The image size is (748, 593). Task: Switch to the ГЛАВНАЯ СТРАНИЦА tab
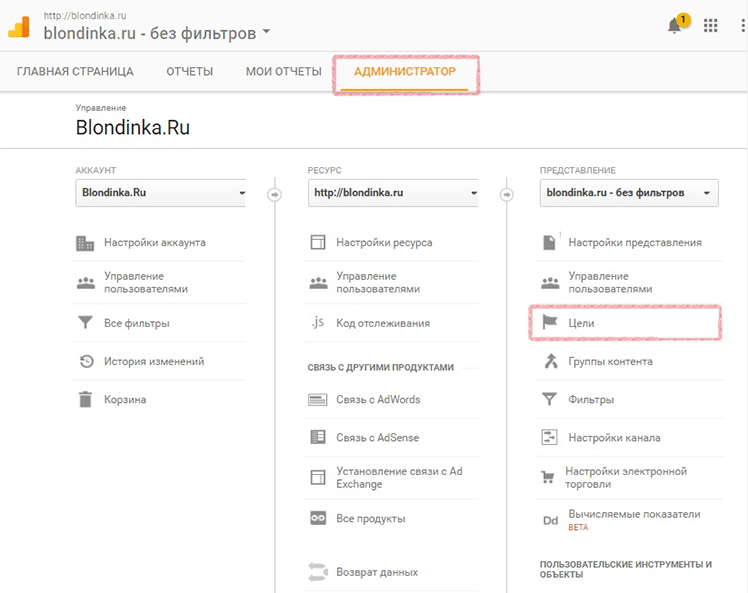75,72
